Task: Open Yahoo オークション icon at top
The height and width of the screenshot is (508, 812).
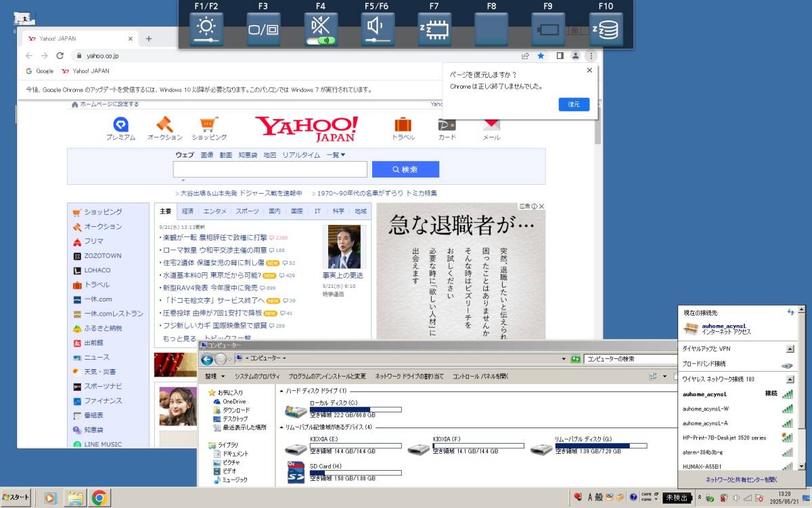Action: 165,128
